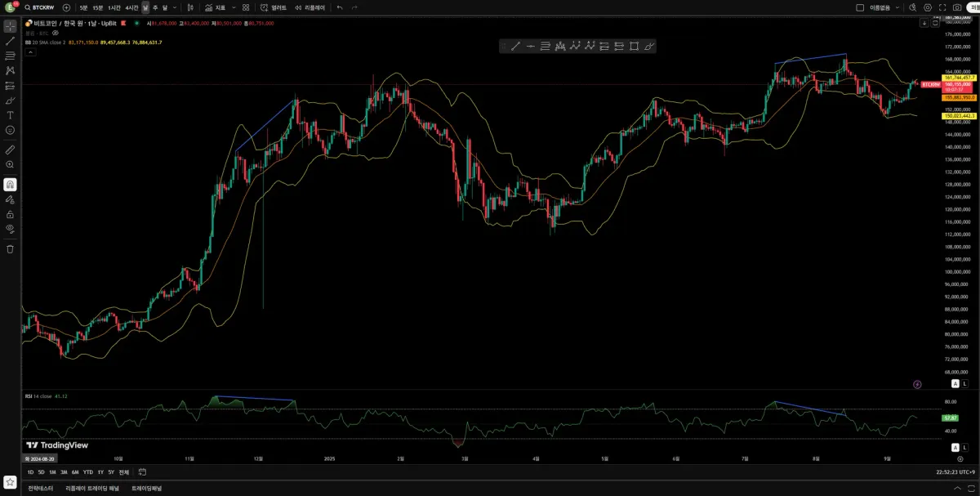This screenshot has height=496, width=980.
Task: Undo the last chart action
Action: point(340,7)
